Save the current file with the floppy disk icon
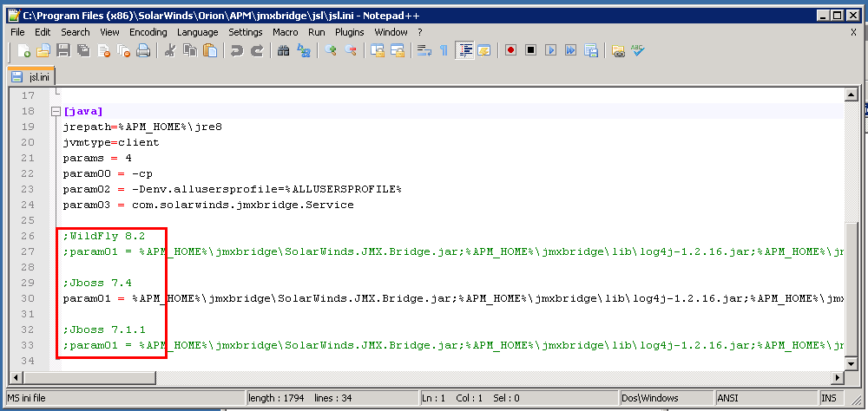Image resolution: width=868 pixels, height=411 pixels. point(63,51)
